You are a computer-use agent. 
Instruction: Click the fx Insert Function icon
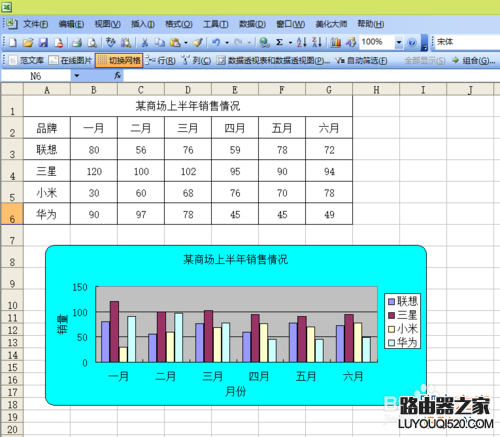coord(117,76)
